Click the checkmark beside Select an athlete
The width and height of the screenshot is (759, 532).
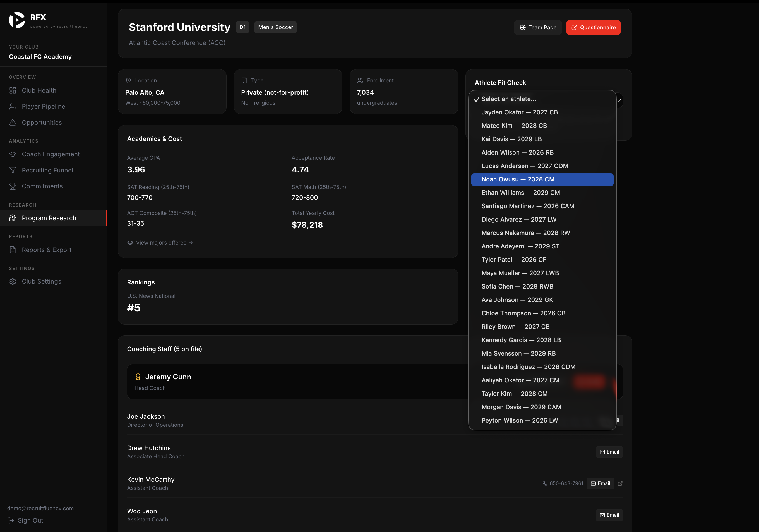point(476,99)
